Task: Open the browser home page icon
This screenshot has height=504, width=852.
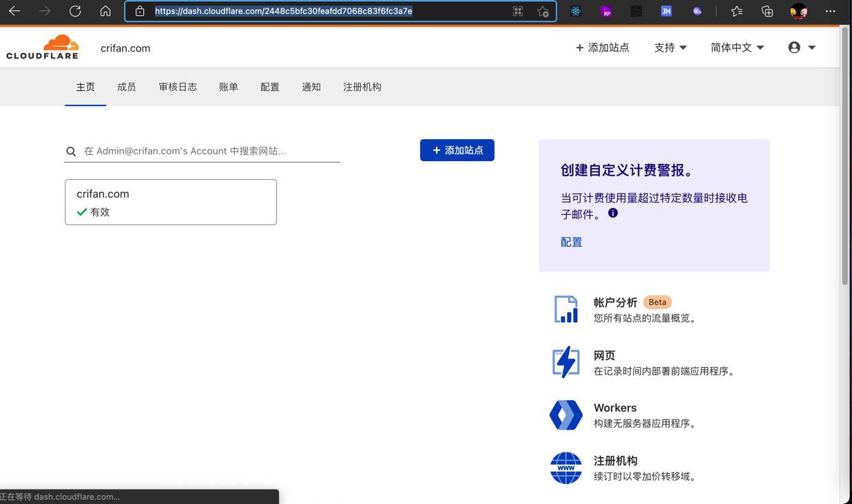Action: 105,11
